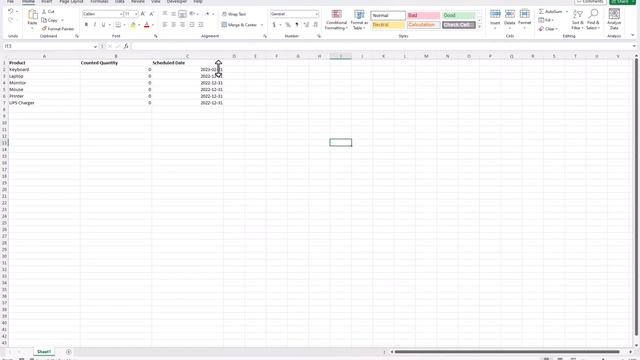The image size is (640, 360).
Task: Decrease the indent
Action: [x=192, y=25]
